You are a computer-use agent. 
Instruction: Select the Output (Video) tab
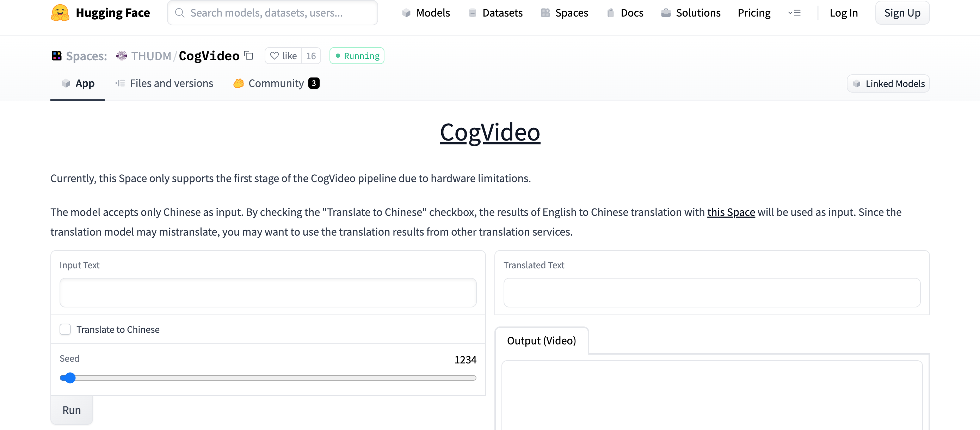[541, 341]
